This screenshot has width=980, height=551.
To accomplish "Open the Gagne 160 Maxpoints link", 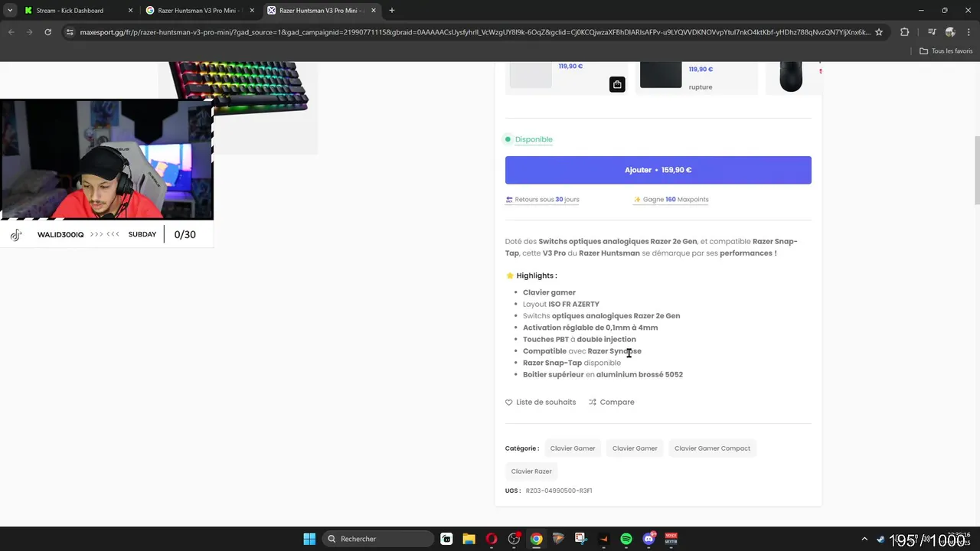I will click(x=671, y=200).
